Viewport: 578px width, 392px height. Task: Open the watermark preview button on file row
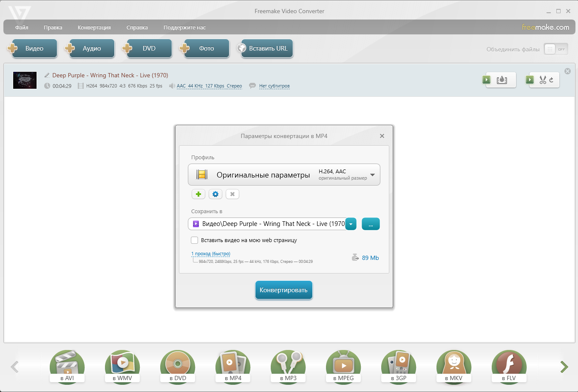pos(499,80)
